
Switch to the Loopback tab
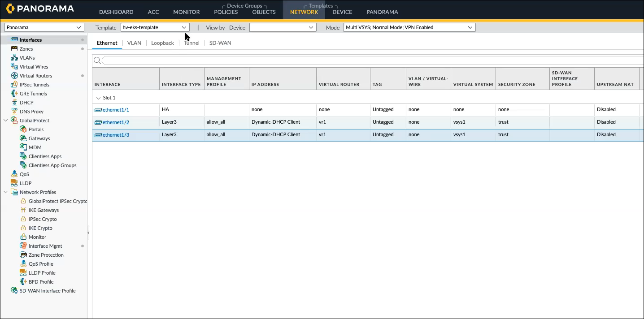coord(162,43)
